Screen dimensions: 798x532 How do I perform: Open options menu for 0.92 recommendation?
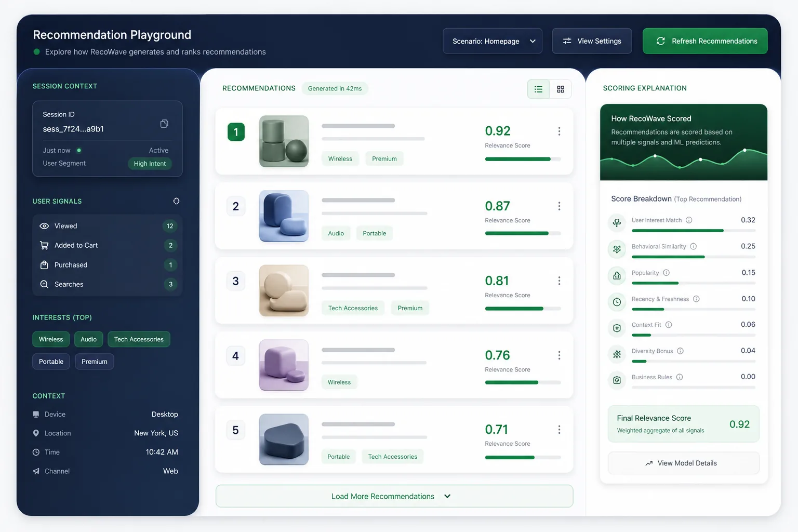[x=559, y=131]
